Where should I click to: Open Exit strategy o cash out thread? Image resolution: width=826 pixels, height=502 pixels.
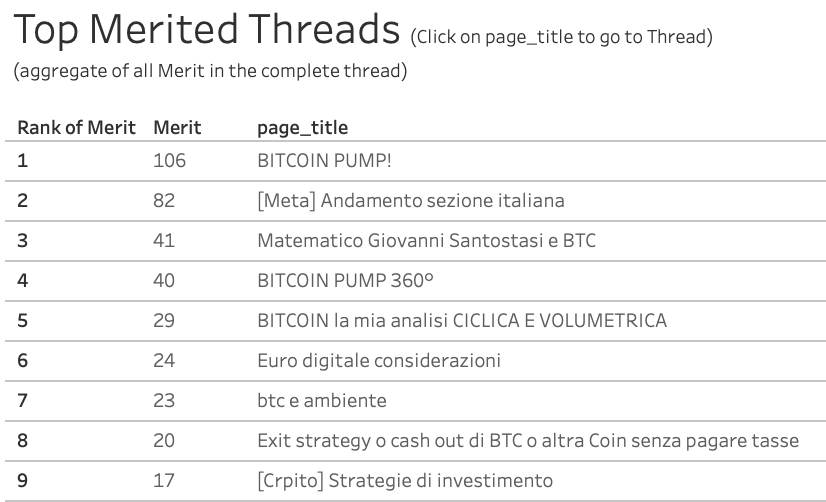[528, 441]
